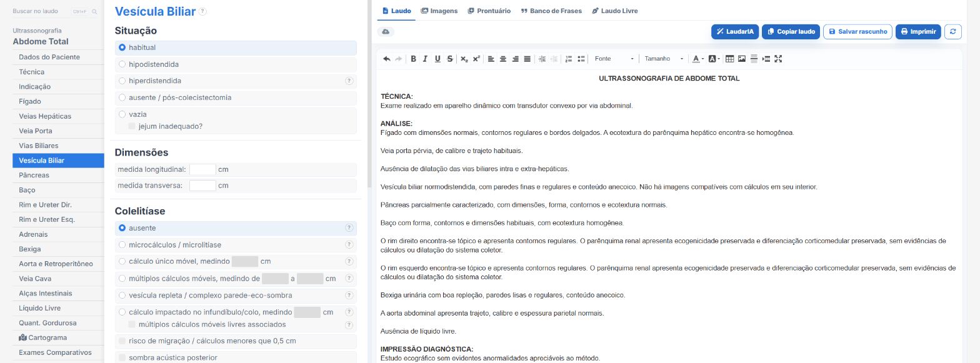
Task: Open the Tamanho size dropdown
Action: point(664,59)
